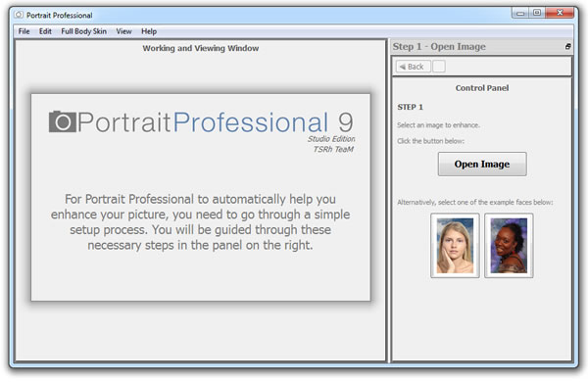
Task: Click the 'STEP 1' label
Action: click(411, 107)
